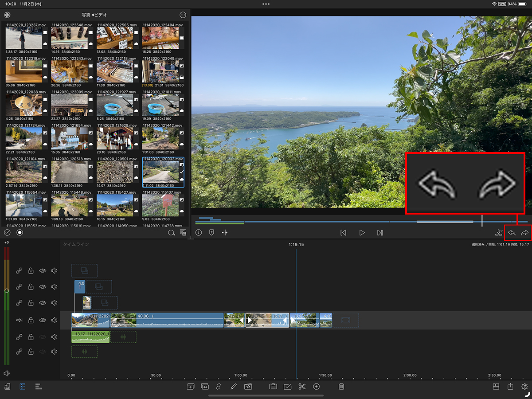The width and height of the screenshot is (532, 399).
Task: Select the scissors split tool
Action: point(302,387)
